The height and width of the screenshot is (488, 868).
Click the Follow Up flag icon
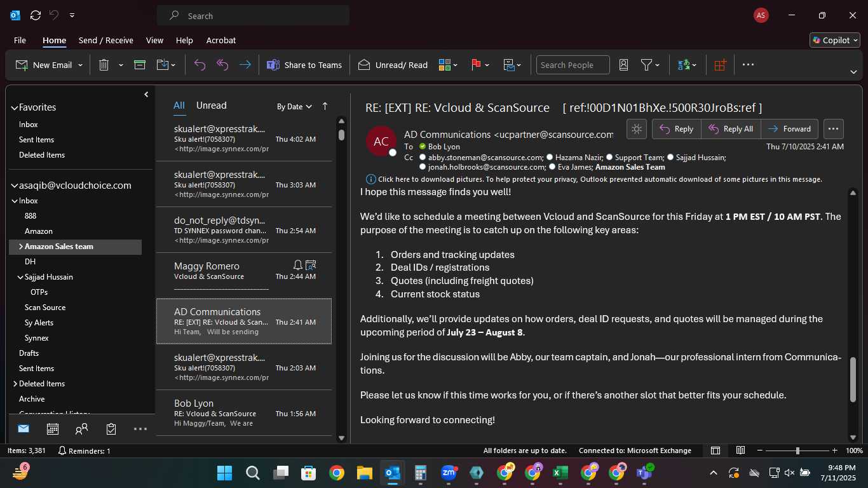click(476, 65)
